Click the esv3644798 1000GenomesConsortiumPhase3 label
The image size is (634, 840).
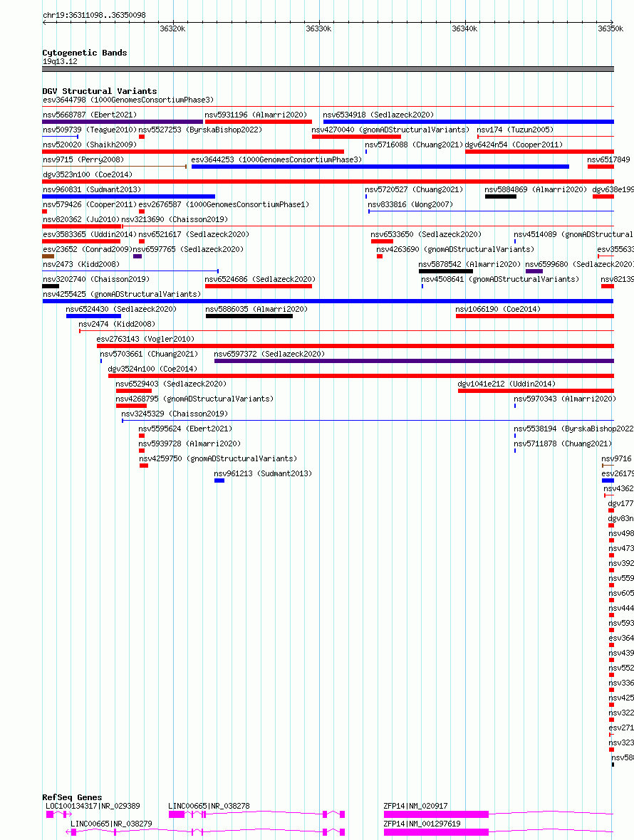coord(128,100)
